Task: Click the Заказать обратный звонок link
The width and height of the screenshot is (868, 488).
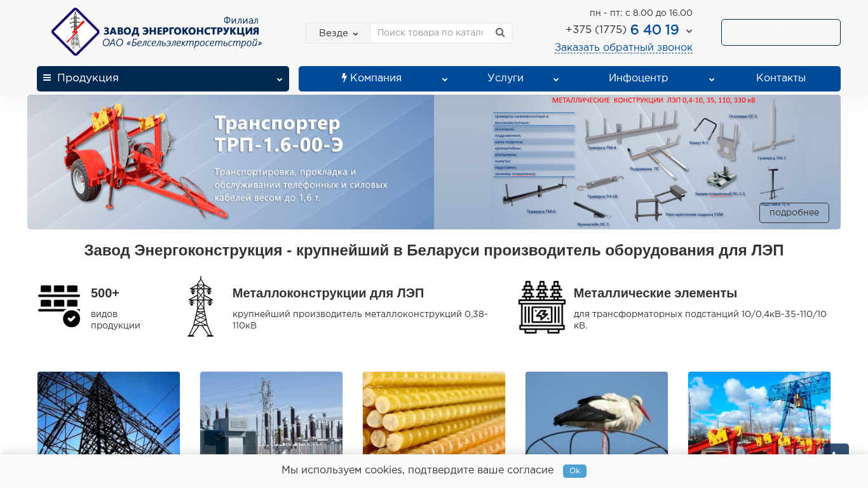Action: [623, 48]
